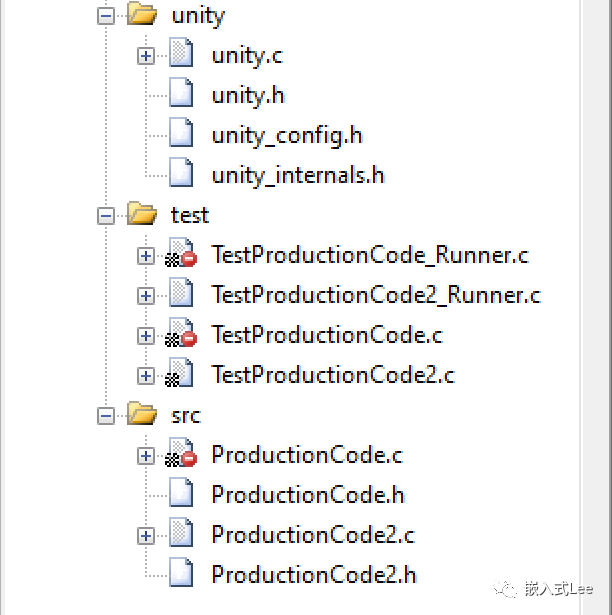The height and width of the screenshot is (615, 612).
Task: Click the unity_config.h header file icon
Action: tap(181, 135)
